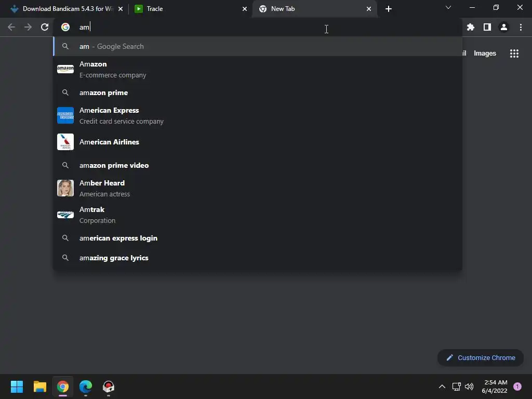Click the Chrome taskbar icon
532x399 pixels.
[x=62, y=387]
